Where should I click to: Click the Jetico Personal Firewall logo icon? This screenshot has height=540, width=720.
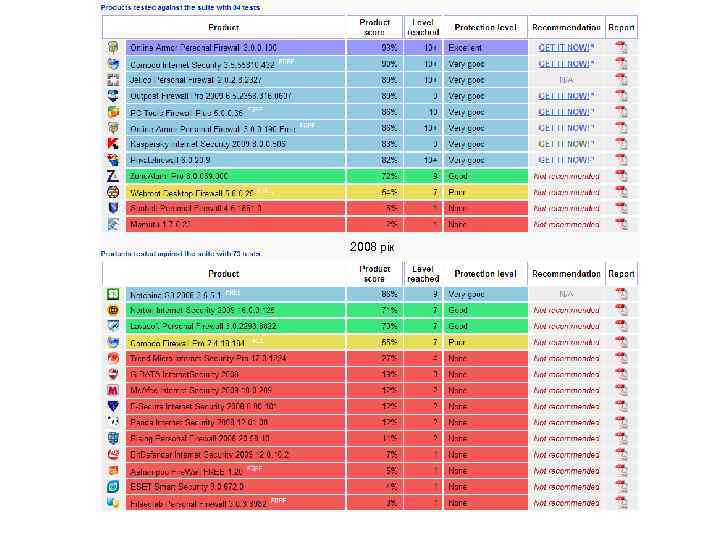(x=113, y=79)
